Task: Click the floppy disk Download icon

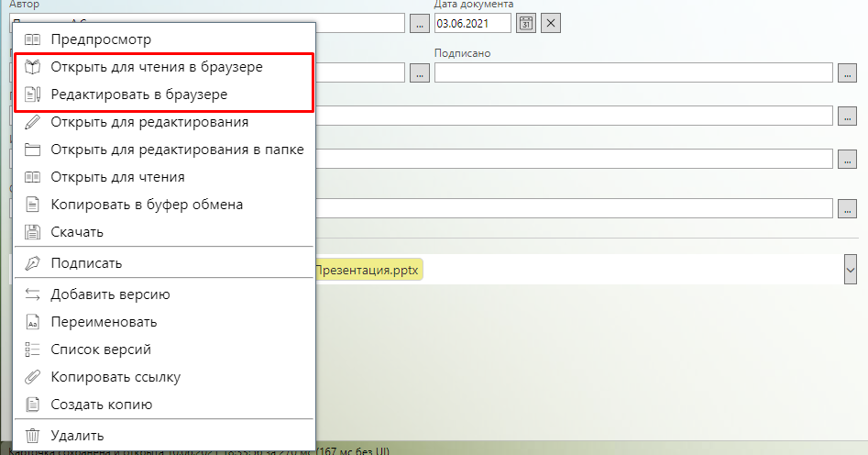Action: click(32, 232)
